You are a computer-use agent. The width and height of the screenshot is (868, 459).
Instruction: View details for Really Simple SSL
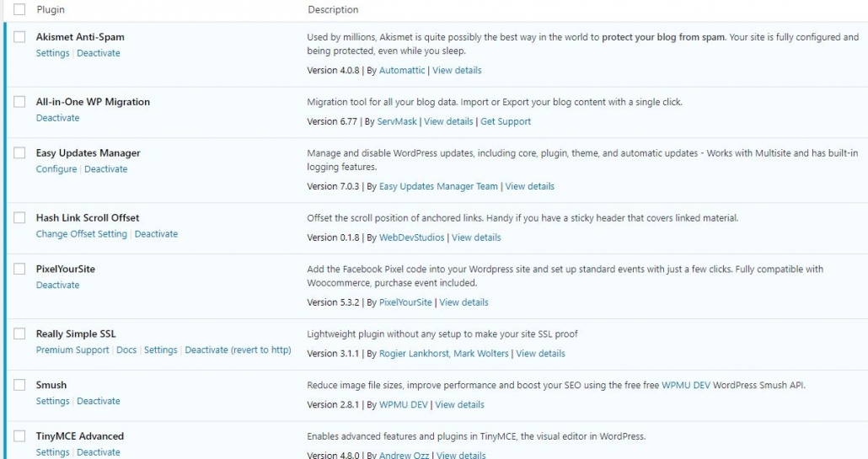point(541,354)
